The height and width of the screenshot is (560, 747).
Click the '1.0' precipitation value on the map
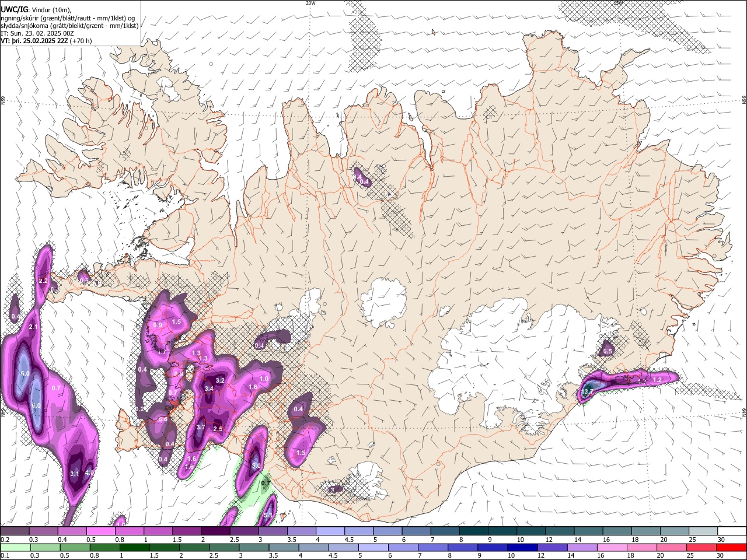(264, 379)
